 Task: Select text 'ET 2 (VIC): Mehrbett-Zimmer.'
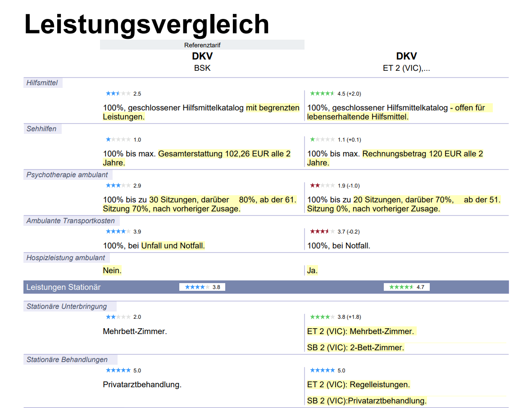361,331
